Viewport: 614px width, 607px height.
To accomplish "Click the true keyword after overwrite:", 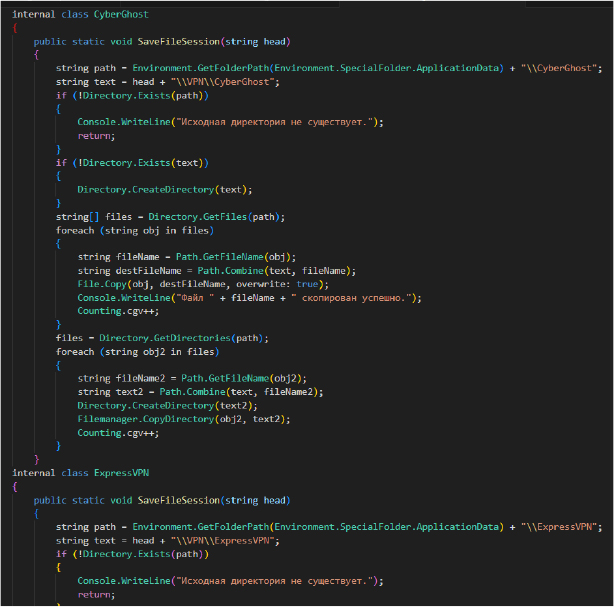I will click(x=307, y=284).
